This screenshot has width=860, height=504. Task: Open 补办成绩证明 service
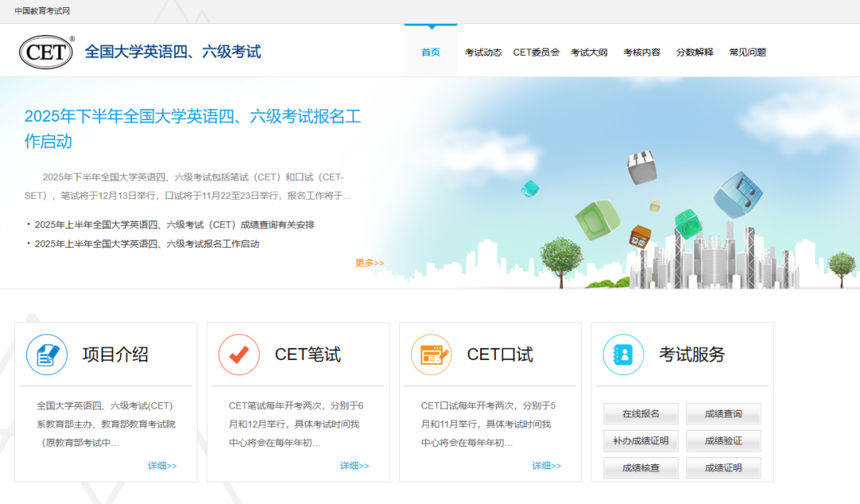coord(640,441)
